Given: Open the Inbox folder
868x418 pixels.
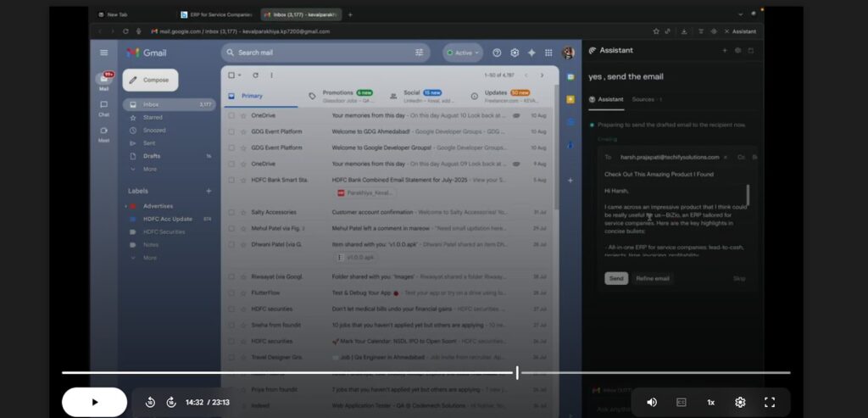Looking at the screenshot, I should pyautogui.click(x=169, y=104).
